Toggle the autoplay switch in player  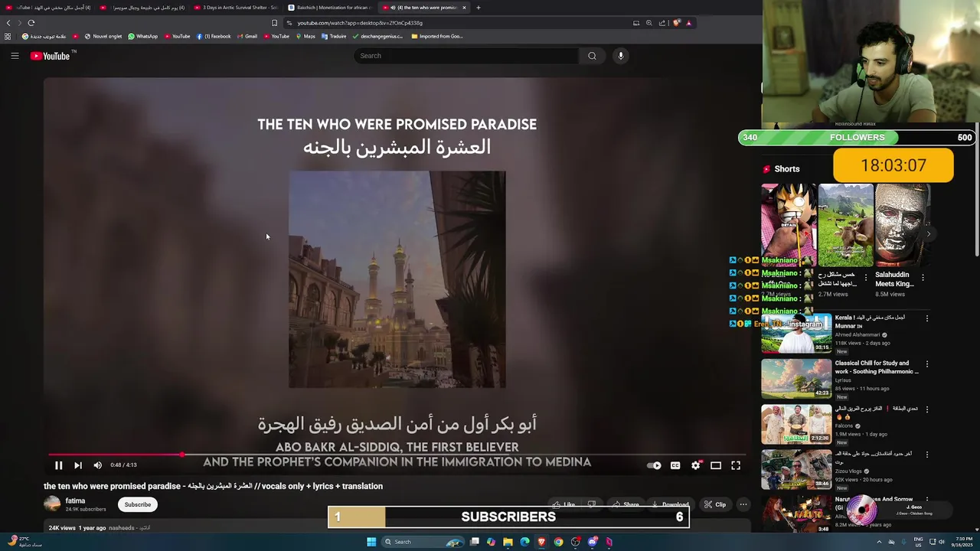(654, 465)
